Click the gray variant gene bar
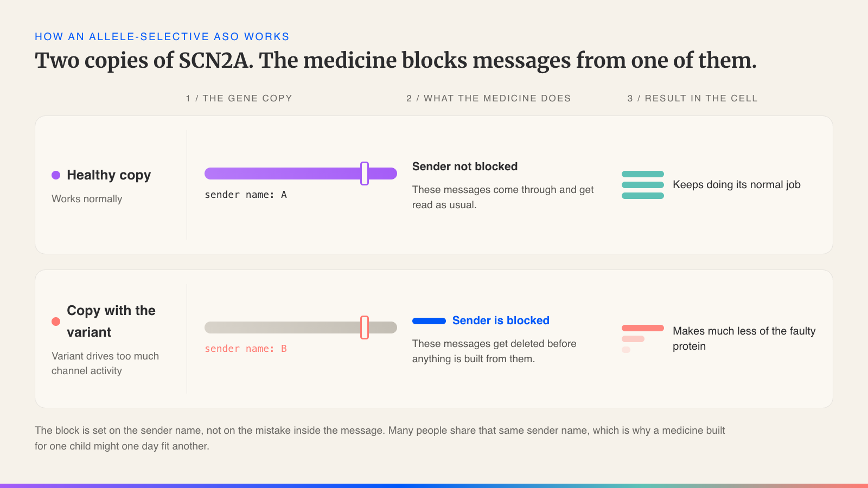Image resolution: width=868 pixels, height=488 pixels. (x=301, y=328)
